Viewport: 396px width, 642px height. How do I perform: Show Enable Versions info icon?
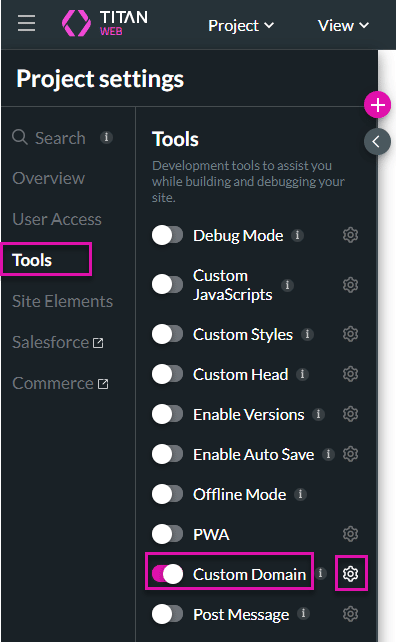(318, 414)
